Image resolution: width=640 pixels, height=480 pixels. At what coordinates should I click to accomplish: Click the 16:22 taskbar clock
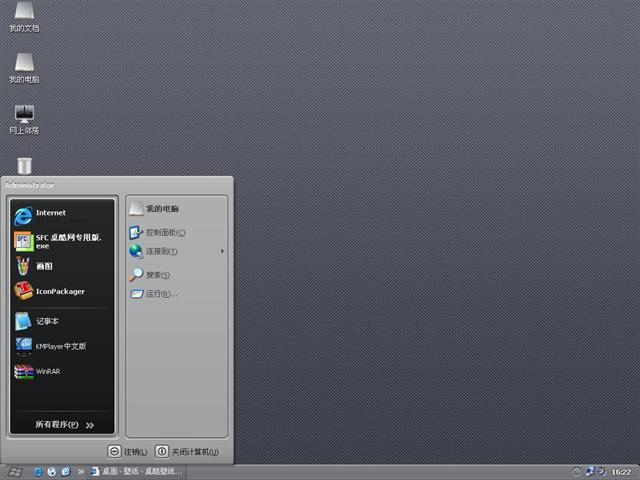click(x=621, y=472)
